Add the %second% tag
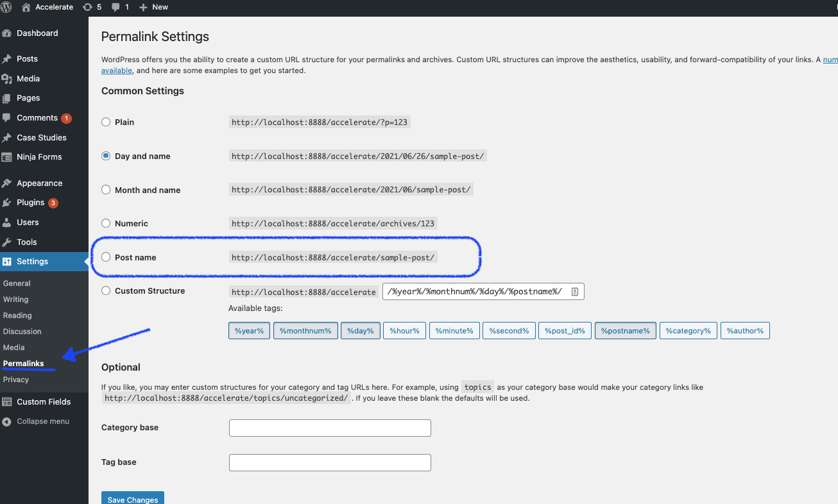 pos(509,331)
